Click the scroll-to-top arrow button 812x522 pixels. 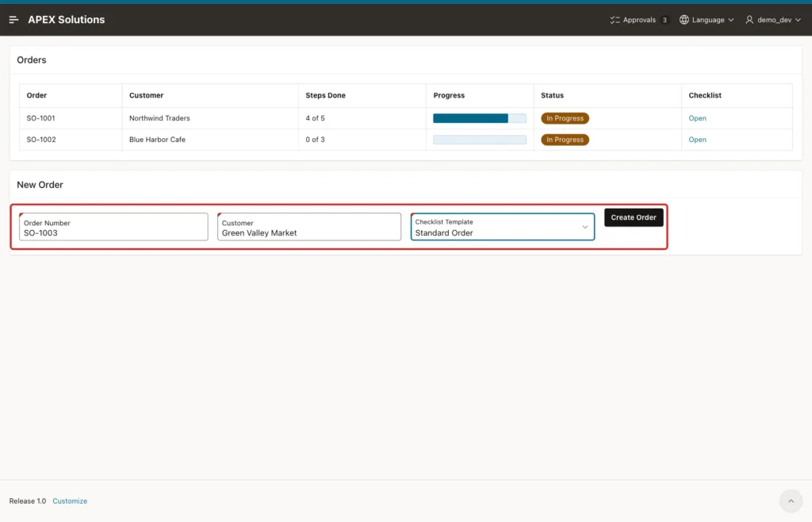791,501
